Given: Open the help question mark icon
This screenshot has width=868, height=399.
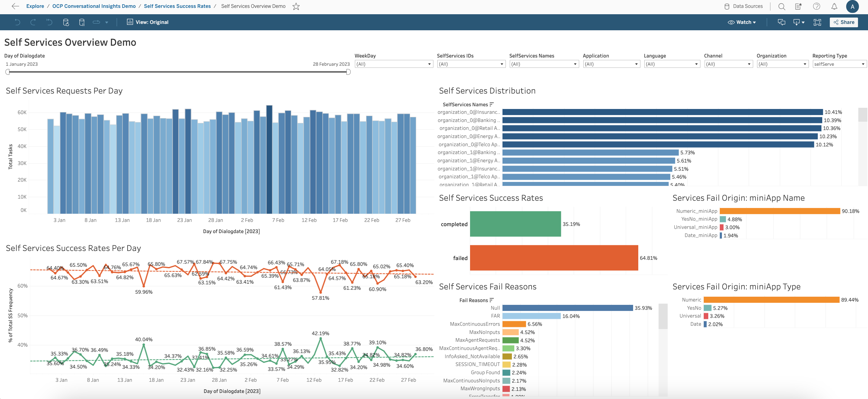Looking at the screenshot, I should [x=816, y=6].
